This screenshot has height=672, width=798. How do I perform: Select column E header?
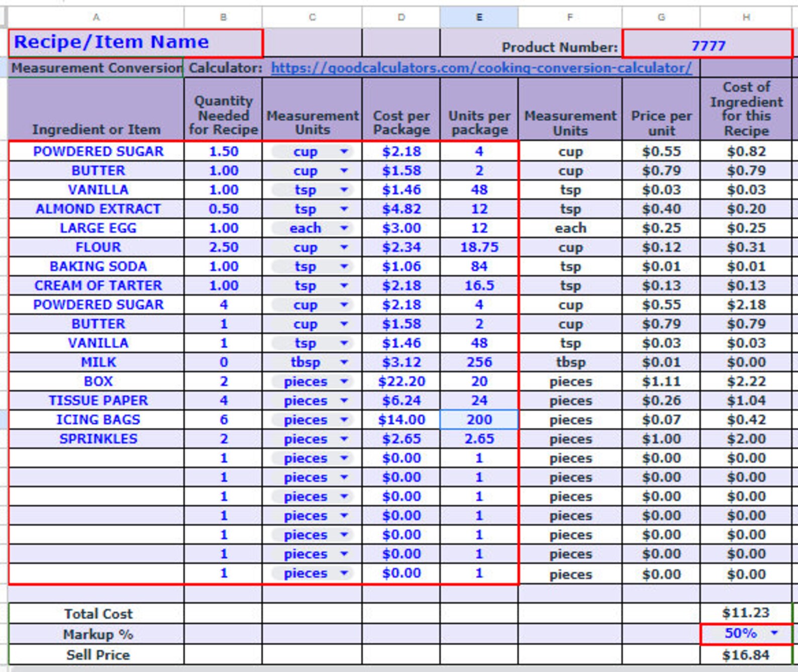(x=479, y=17)
